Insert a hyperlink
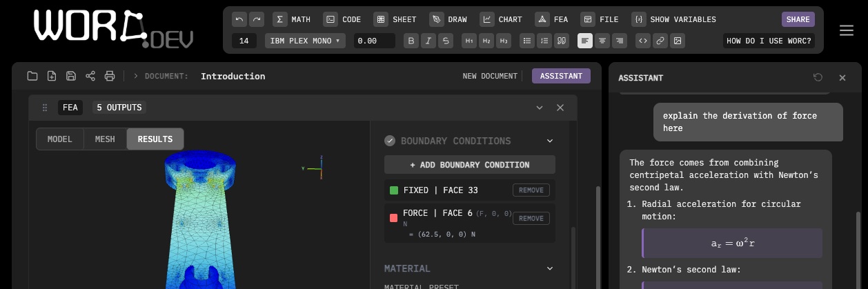Image resolution: width=868 pixels, height=289 pixels. 660,41
